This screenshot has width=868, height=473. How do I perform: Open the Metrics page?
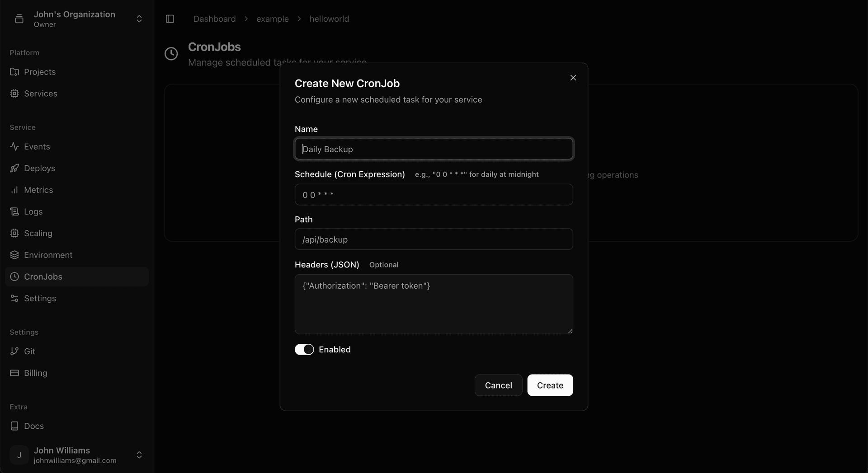coord(77,190)
